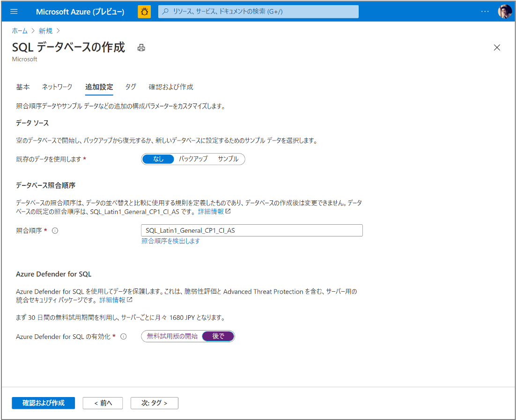Open the ellipsis menu in top bar
Viewport: 516px width, 420px height.
pos(485,12)
